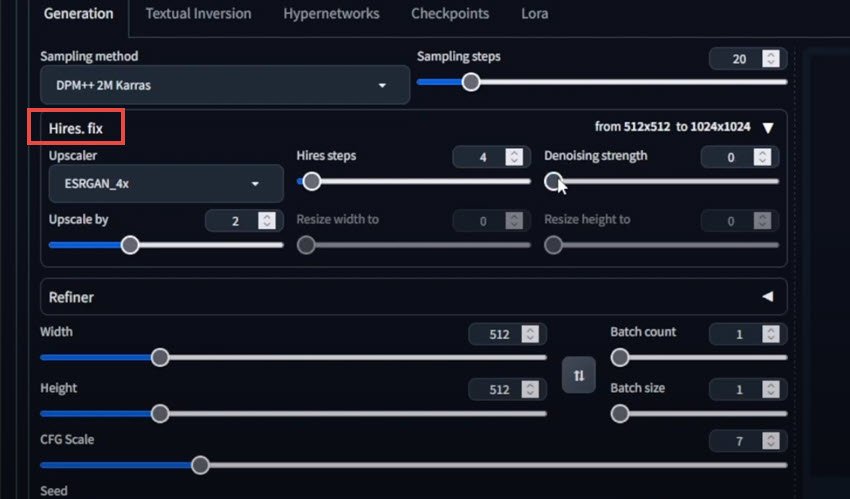850x499 pixels.
Task: Click the Width spinner arrows
Action: 530,334
